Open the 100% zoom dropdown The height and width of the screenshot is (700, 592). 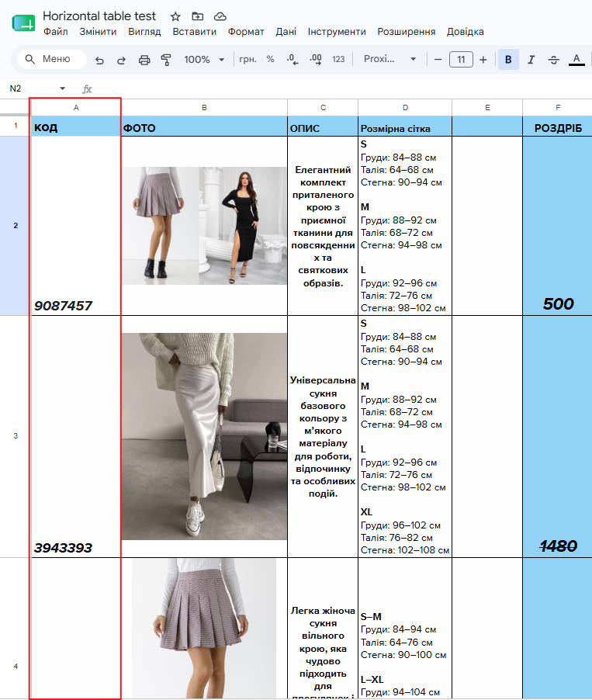coord(205,60)
